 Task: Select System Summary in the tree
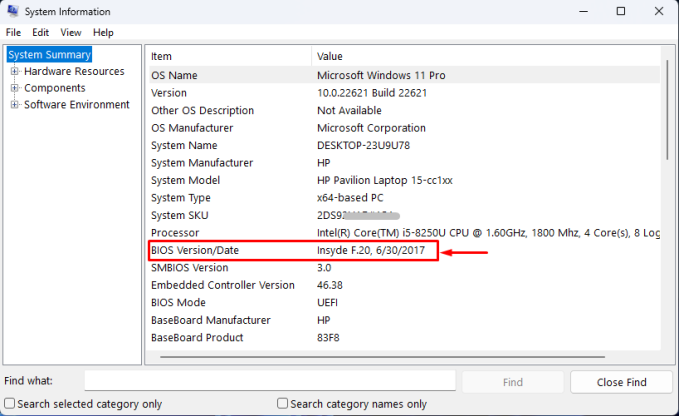pos(49,55)
